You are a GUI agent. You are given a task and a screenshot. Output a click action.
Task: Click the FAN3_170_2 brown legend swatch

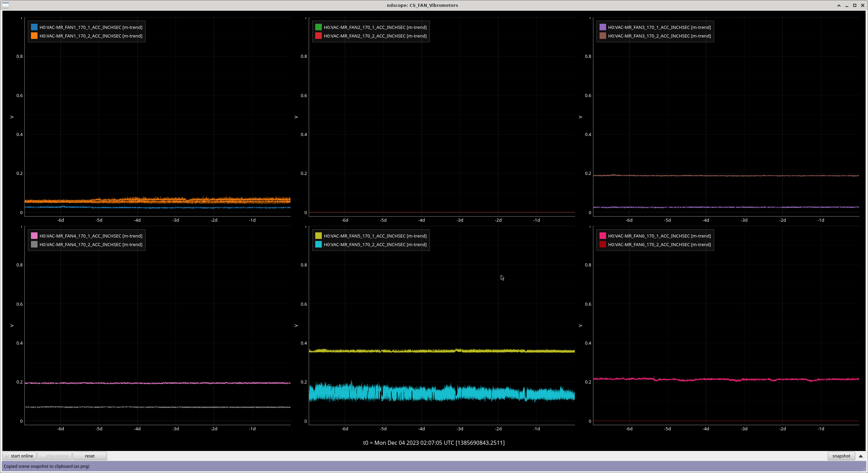tap(603, 36)
